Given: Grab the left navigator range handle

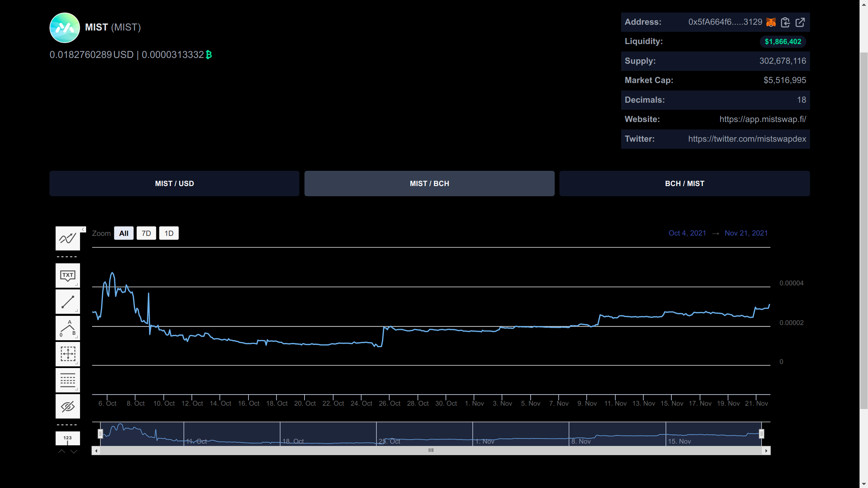Looking at the screenshot, I should 100,434.
